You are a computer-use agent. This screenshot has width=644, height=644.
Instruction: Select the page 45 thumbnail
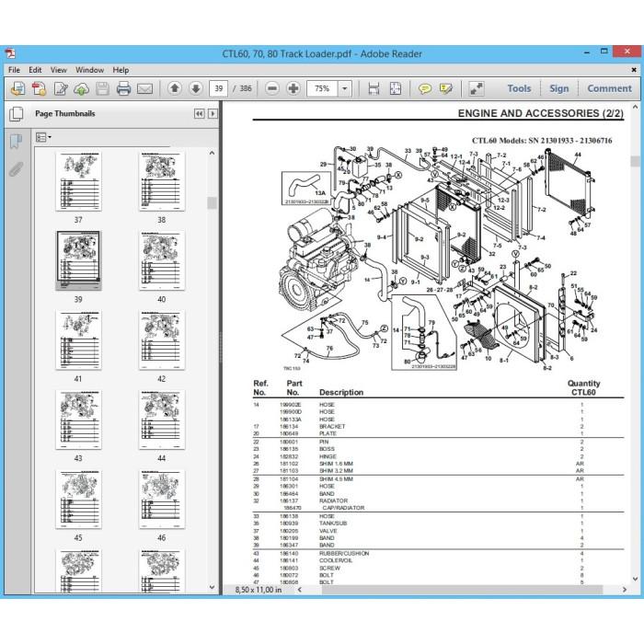pyautogui.click(x=78, y=499)
